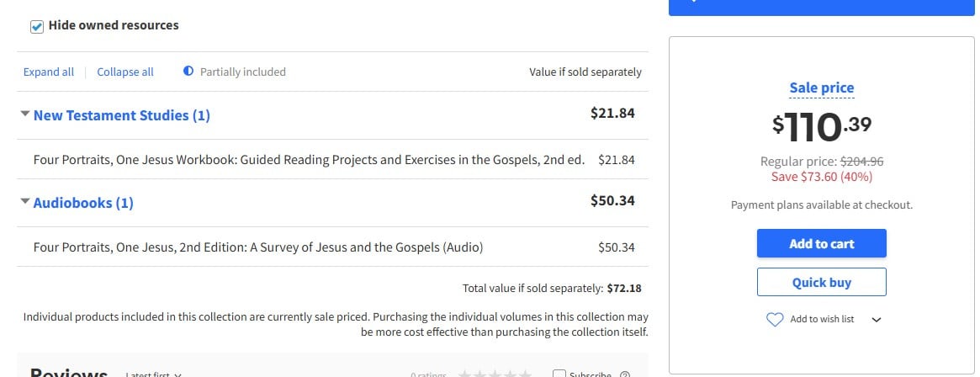Viewport: 980px width, 377px height.
Task: Click Collapse all link
Action: [125, 72]
